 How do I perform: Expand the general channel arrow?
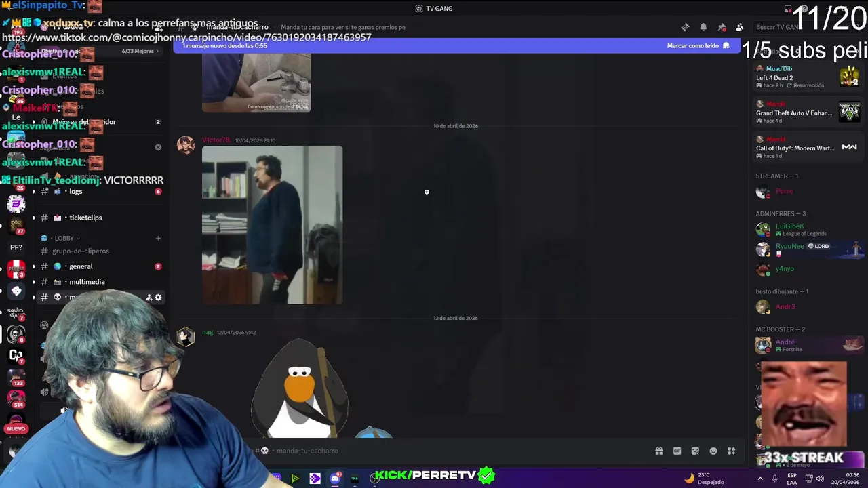point(33,266)
